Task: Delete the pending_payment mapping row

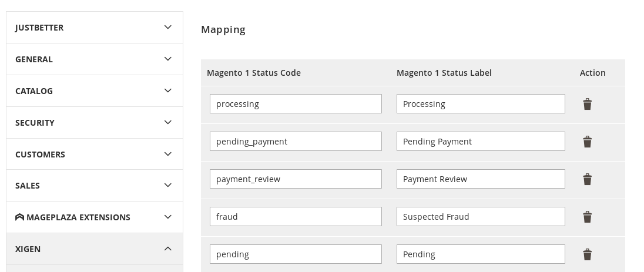Action: [x=587, y=142]
